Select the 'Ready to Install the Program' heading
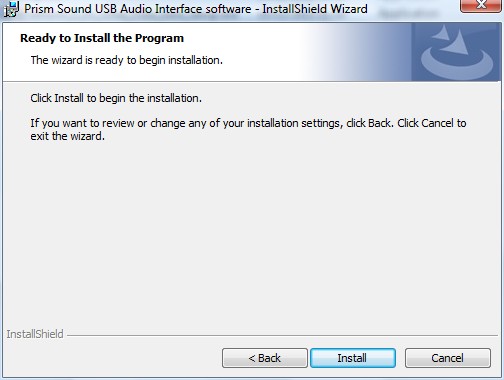The width and height of the screenshot is (504, 380). pos(102,38)
